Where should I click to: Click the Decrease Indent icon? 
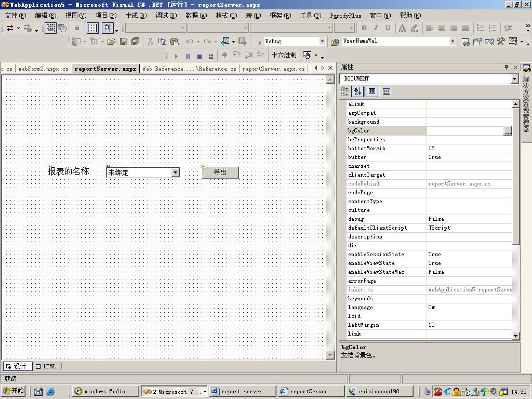pyautogui.click(x=508, y=28)
